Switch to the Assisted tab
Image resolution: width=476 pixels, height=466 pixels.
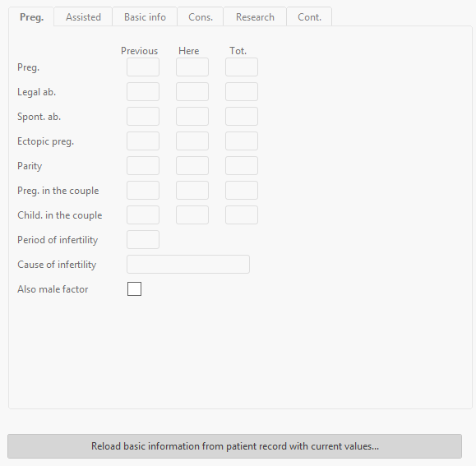click(83, 17)
